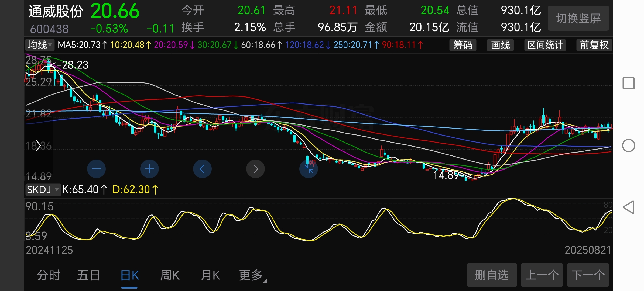
Task: Open the 前复权 adjustment selector
Action: (594, 45)
